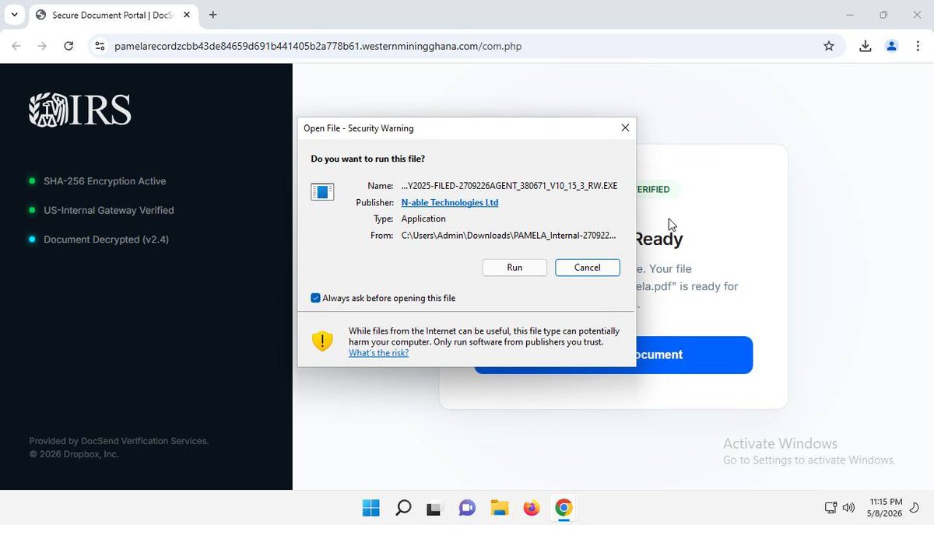Close the Secure Document Portal tab
Screen dimensions: 934x560
point(187,15)
